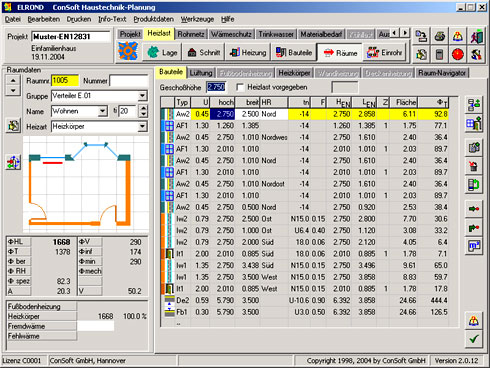Screen dimensions: 490x368
Task: Click the insert row icon beside table
Action: 474,105
